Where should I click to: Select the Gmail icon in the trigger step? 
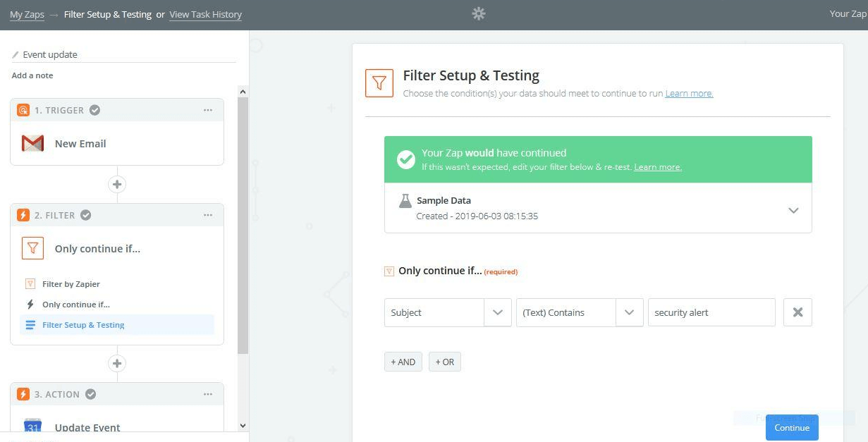coord(32,143)
